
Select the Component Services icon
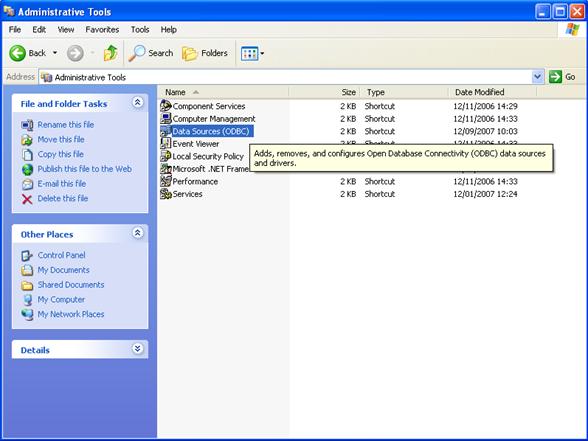point(165,106)
